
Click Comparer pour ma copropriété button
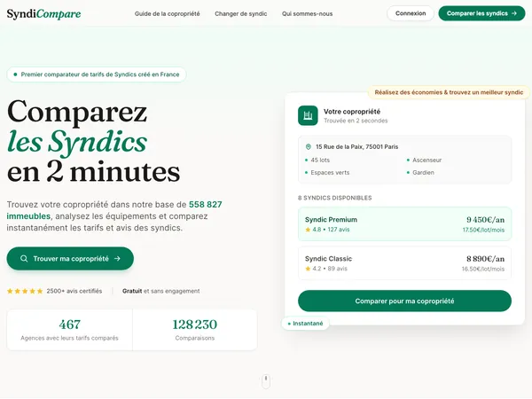404,301
